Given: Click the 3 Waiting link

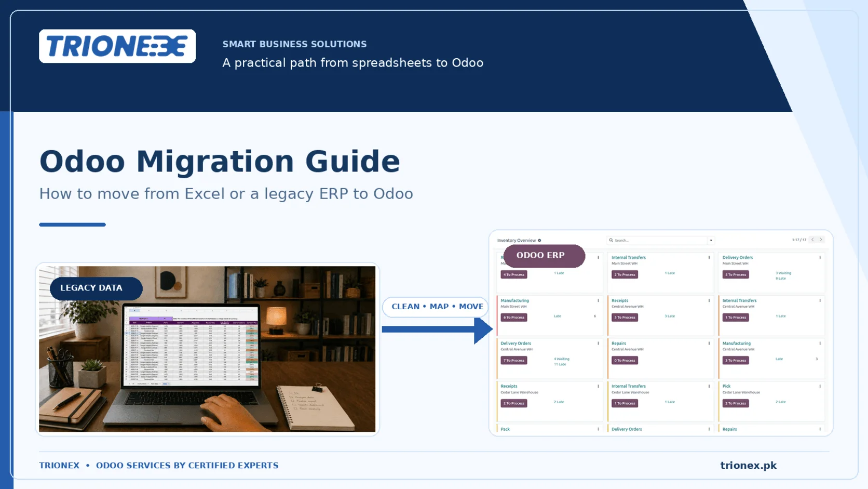Looking at the screenshot, I should pos(783,273).
